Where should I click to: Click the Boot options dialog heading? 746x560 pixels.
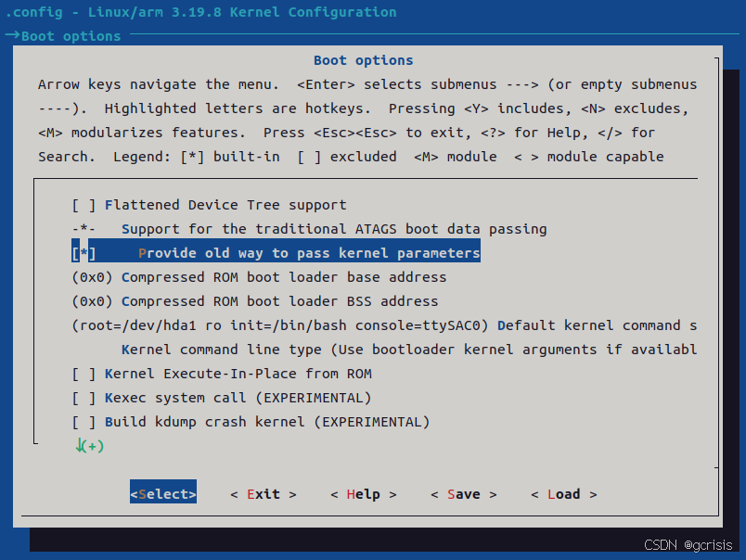pyautogui.click(x=364, y=60)
